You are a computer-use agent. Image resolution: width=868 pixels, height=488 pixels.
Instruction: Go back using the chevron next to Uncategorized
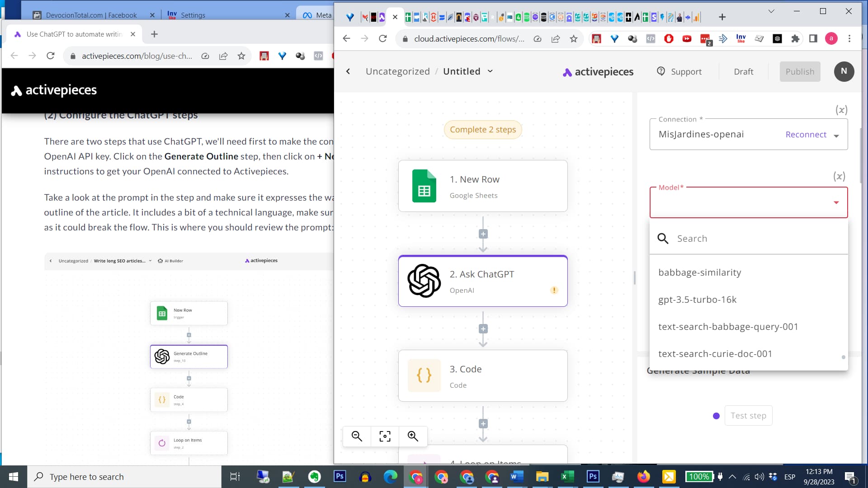coord(348,71)
